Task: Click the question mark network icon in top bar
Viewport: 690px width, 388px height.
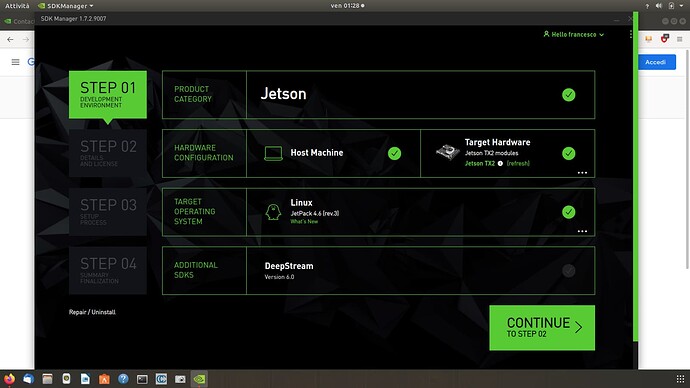Action: (x=647, y=6)
